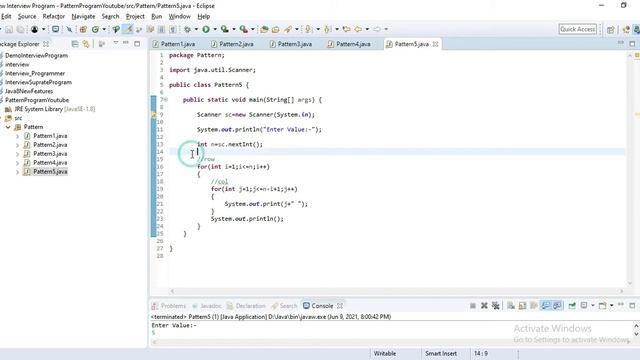Click the Debug bug toolbar icon
This screenshot has height=360, width=640.
(187, 29)
